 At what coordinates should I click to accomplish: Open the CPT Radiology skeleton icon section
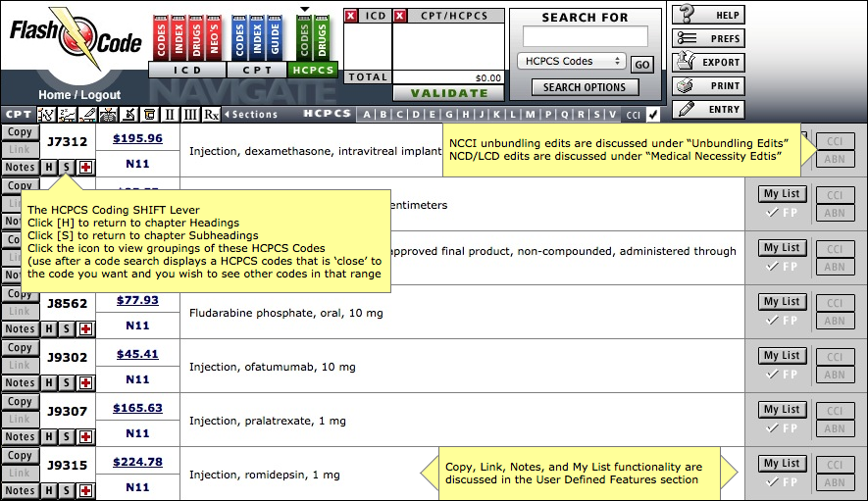tap(109, 115)
